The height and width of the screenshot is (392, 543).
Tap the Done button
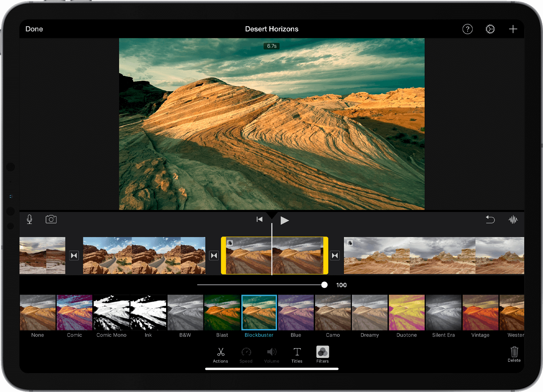tap(34, 29)
